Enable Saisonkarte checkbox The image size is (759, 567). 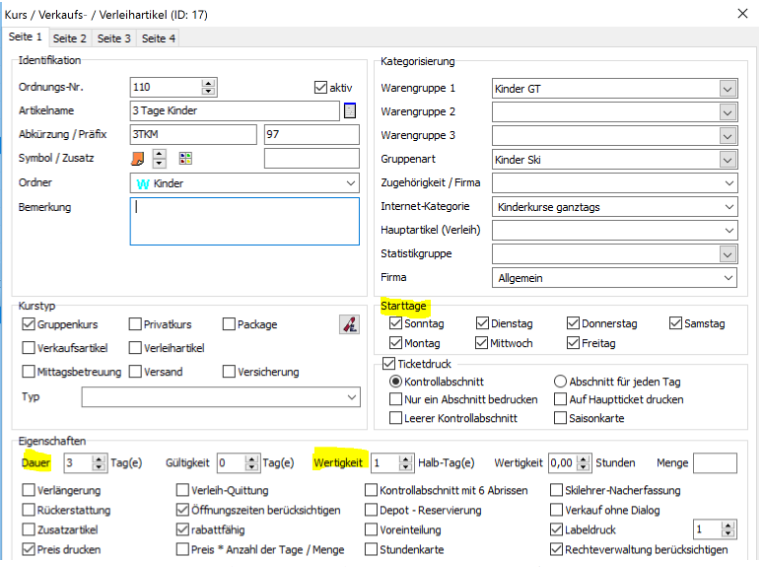point(560,418)
